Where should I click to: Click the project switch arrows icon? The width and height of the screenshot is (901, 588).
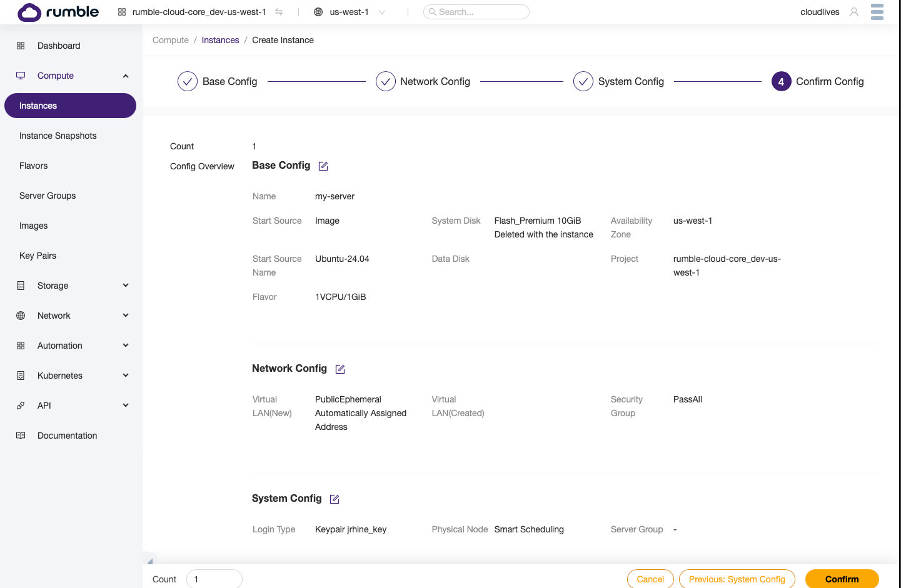coord(279,12)
